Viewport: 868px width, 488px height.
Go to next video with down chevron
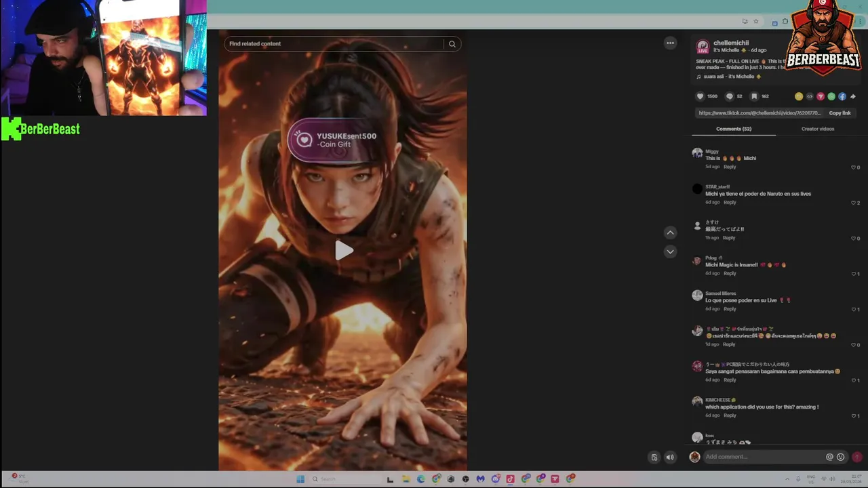(x=670, y=251)
